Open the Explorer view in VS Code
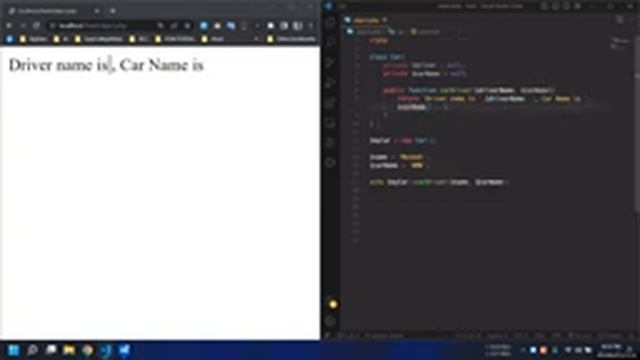The image size is (640, 360). (x=331, y=22)
